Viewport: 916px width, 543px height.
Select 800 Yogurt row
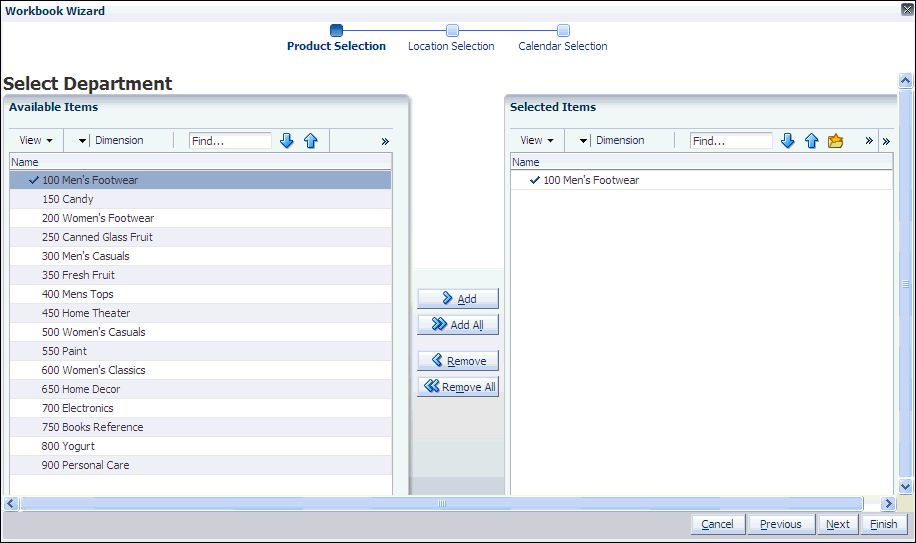(x=200, y=445)
